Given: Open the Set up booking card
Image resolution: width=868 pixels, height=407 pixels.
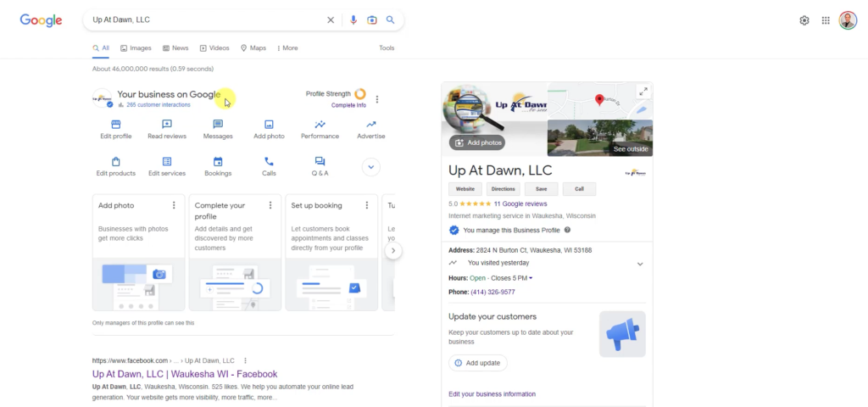Looking at the screenshot, I should (x=331, y=253).
